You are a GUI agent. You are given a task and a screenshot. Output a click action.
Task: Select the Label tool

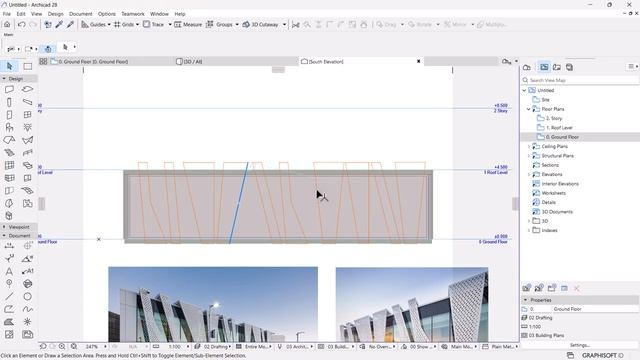click(28, 271)
